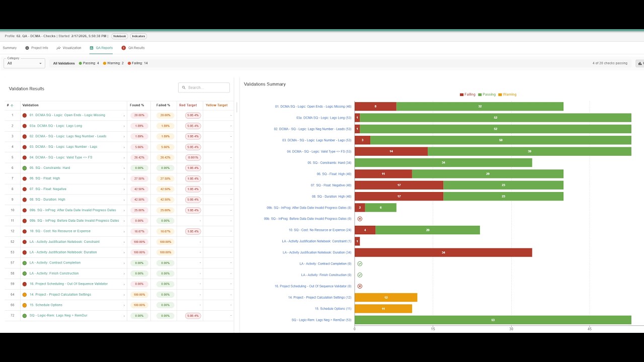Switch to the Summary tab

pyautogui.click(x=10, y=48)
